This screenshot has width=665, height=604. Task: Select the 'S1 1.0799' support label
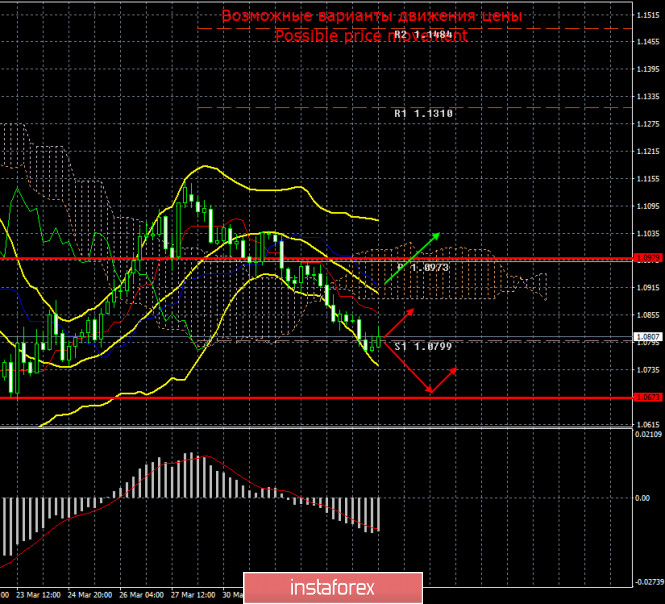click(x=423, y=347)
